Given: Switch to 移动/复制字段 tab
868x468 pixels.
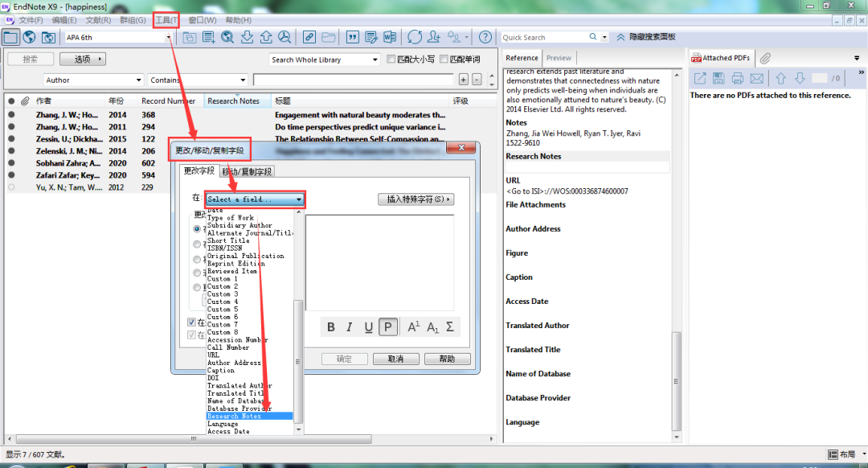Looking at the screenshot, I should (x=247, y=172).
